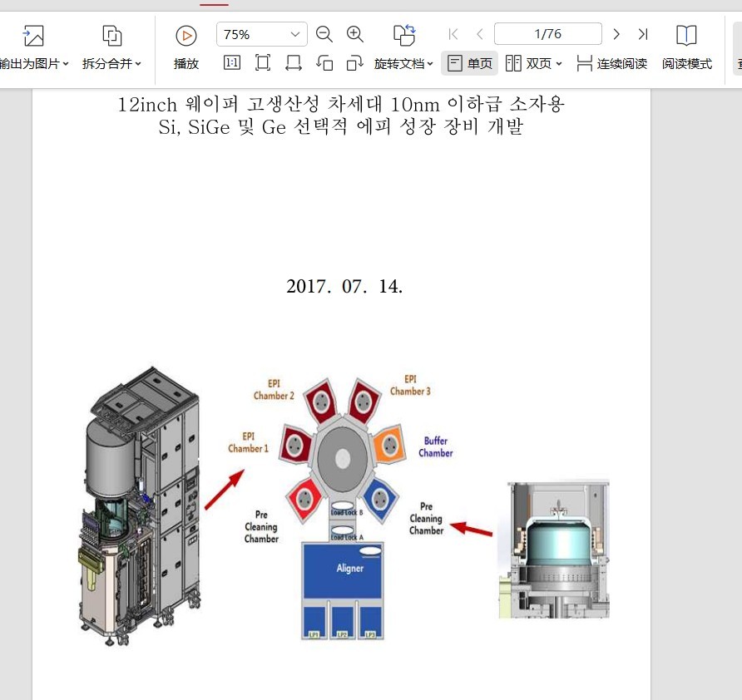This screenshot has height=700, width=742.
Task: Rotate page counterclockwise icon
Action: pyautogui.click(x=324, y=63)
